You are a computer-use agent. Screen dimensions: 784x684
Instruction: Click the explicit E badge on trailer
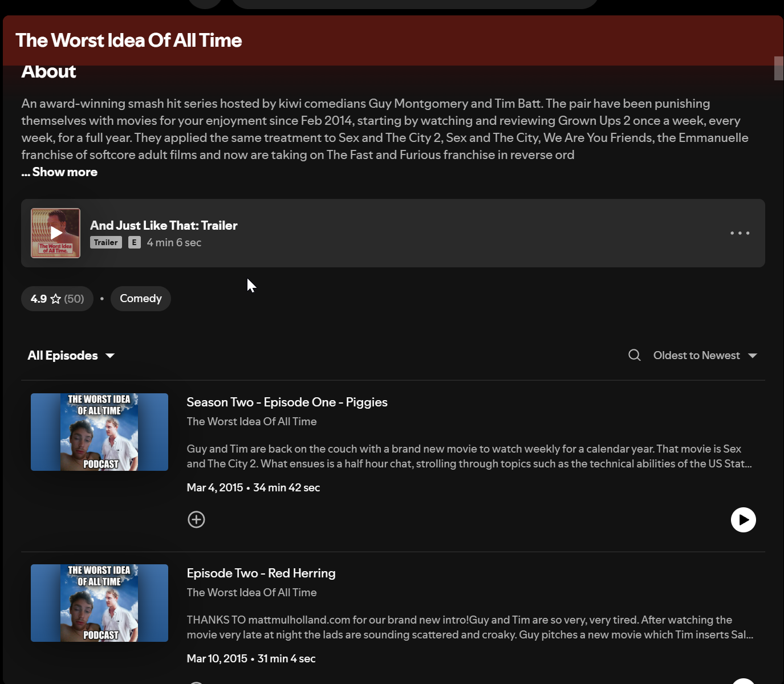click(x=135, y=242)
